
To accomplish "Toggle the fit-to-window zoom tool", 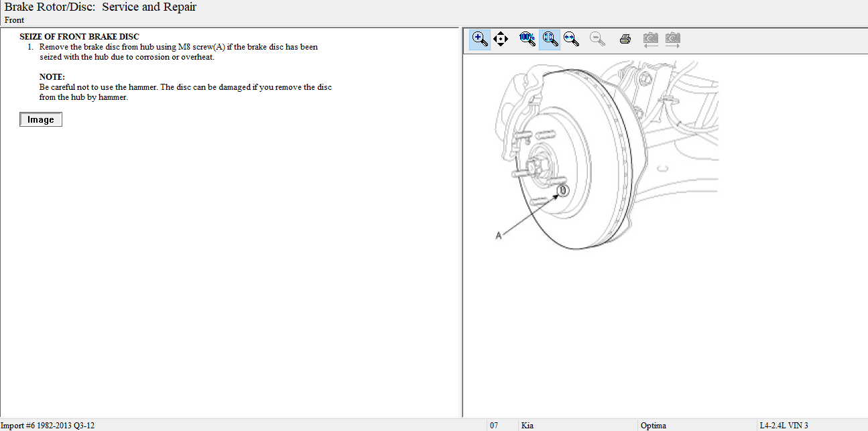I will [550, 40].
